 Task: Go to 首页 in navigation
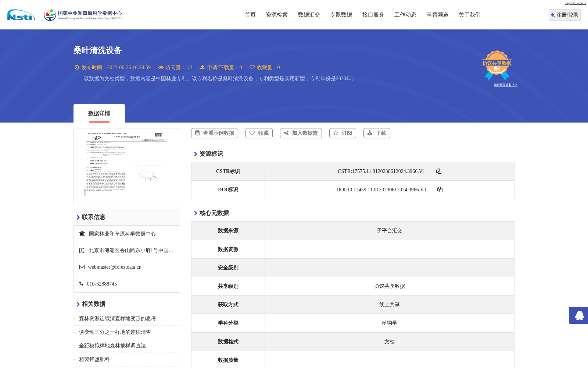click(x=250, y=15)
